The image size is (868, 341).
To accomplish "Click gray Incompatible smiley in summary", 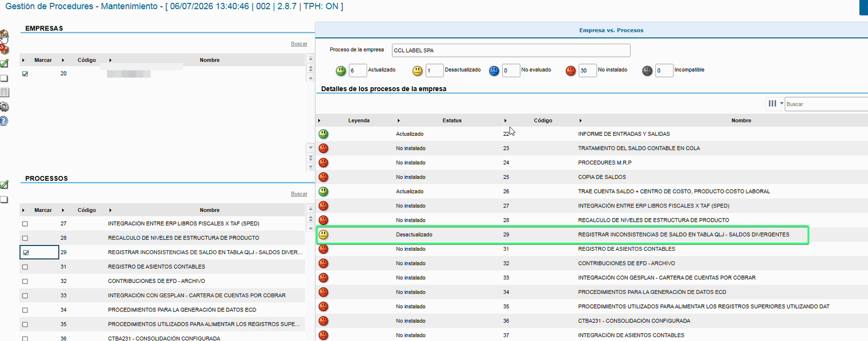I will (x=648, y=71).
